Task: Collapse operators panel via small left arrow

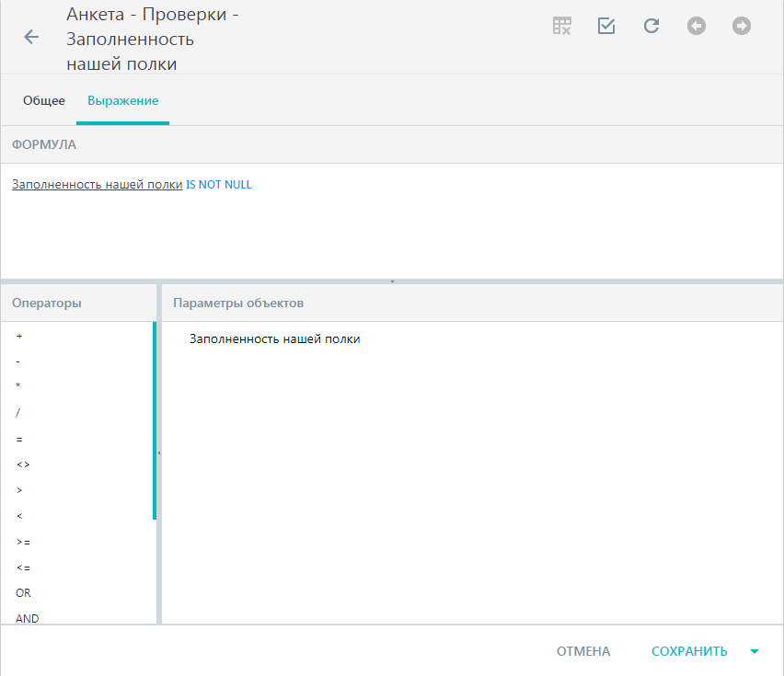Action: tap(159, 453)
